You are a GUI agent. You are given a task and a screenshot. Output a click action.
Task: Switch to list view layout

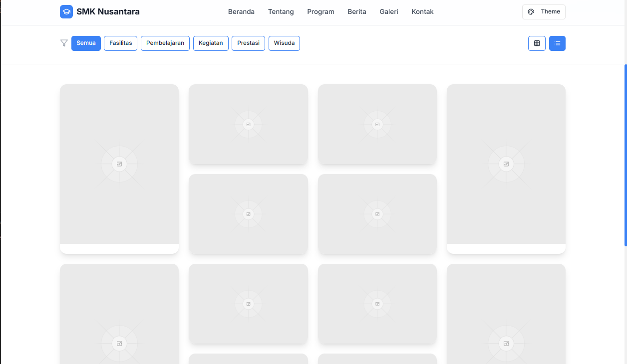pos(557,43)
